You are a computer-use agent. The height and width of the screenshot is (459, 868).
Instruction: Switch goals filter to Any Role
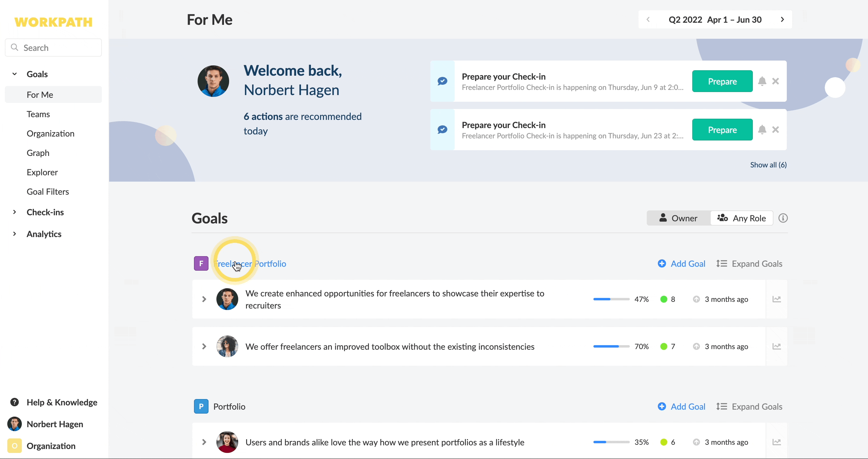tap(742, 218)
